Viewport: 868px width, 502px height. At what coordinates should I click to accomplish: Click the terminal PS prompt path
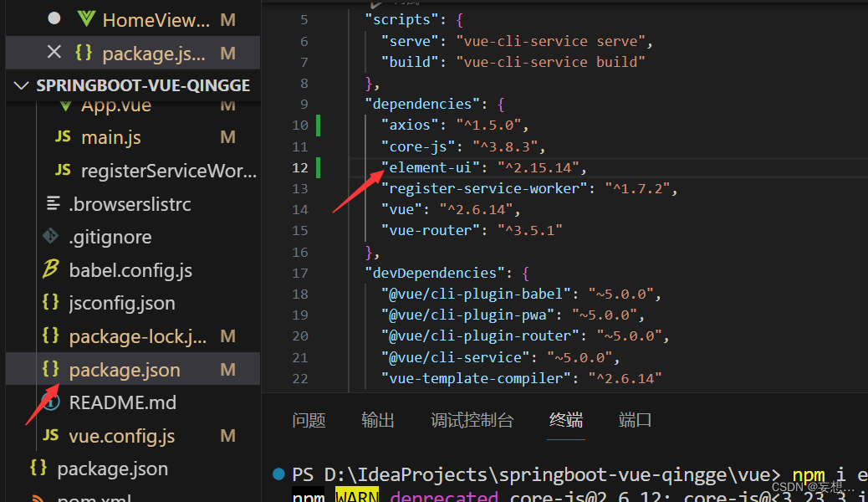tap(536, 475)
